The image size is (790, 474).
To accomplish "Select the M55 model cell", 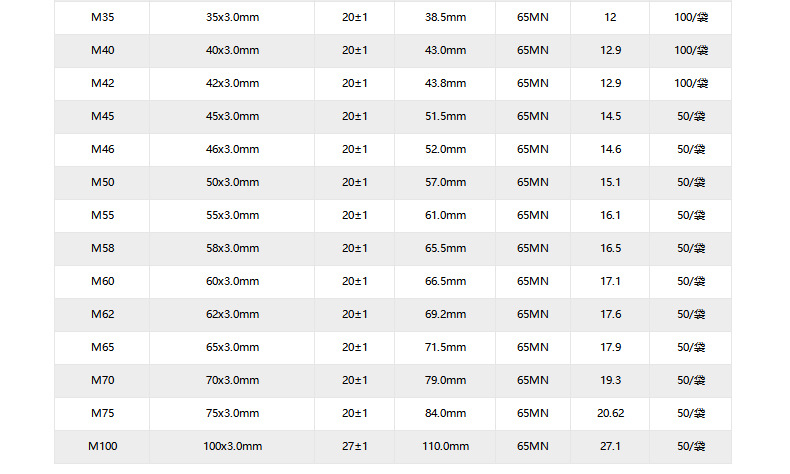I will 102,215.
